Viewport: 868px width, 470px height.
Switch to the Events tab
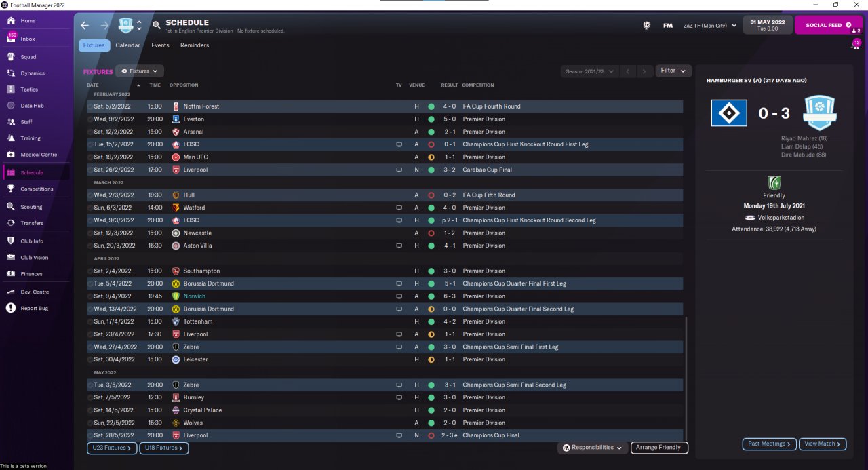point(160,45)
